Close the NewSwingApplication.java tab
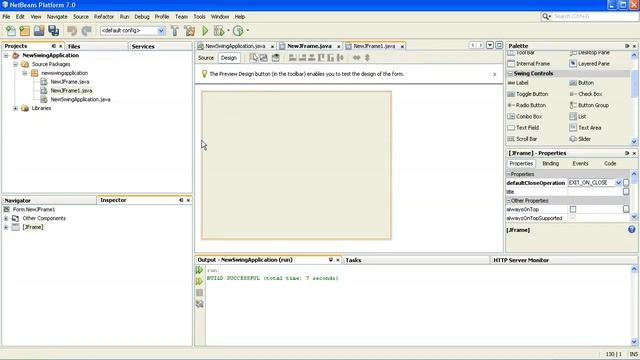The width and height of the screenshot is (640, 360). (x=272, y=47)
